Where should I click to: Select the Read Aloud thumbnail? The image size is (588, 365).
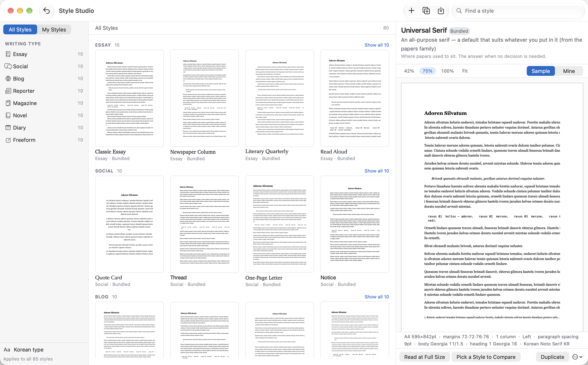pos(355,98)
